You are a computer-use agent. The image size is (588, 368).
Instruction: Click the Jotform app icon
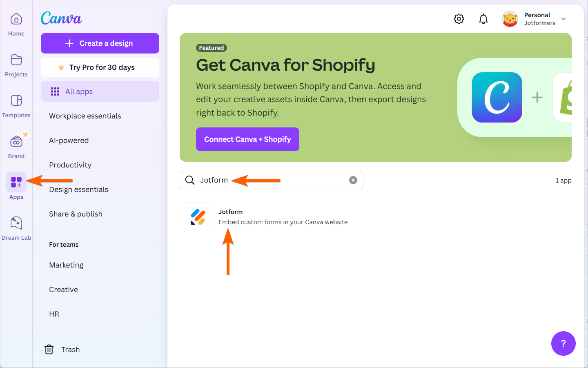[198, 217]
